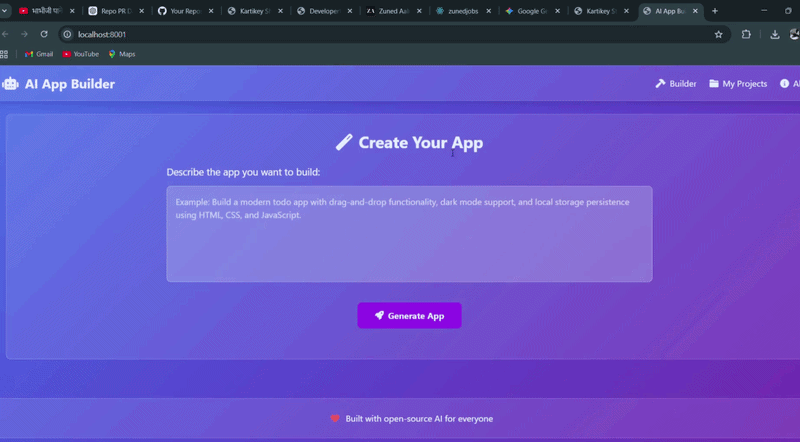Click the Generate App button
The width and height of the screenshot is (800, 442).
pyautogui.click(x=409, y=315)
